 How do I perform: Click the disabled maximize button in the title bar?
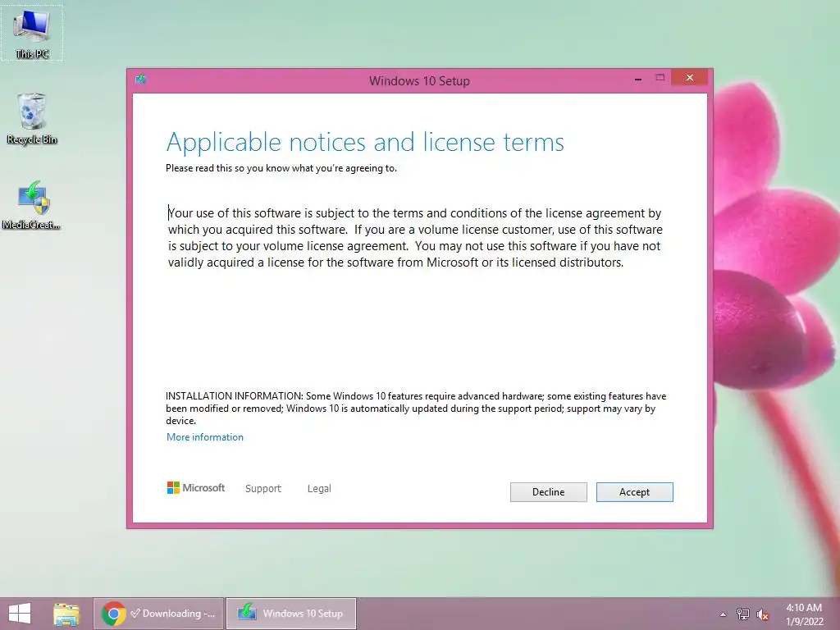pos(660,78)
